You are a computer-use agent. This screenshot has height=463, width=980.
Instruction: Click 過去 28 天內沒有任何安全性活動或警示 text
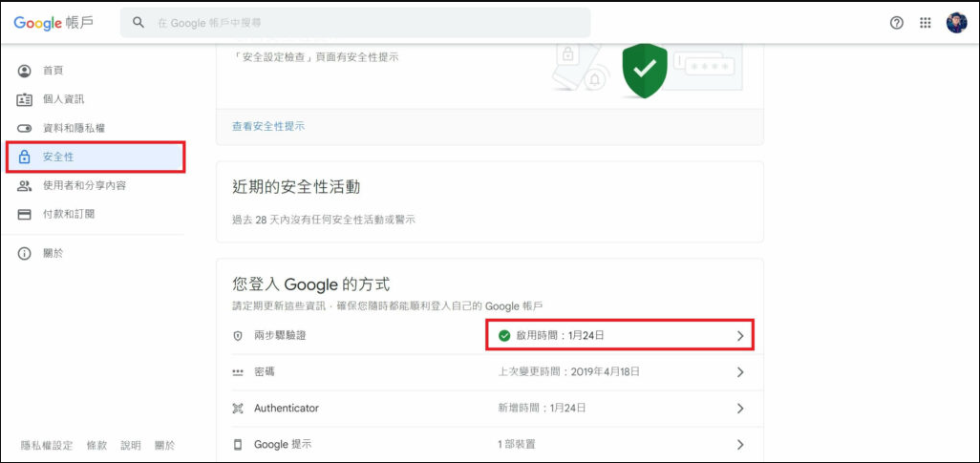(x=324, y=220)
